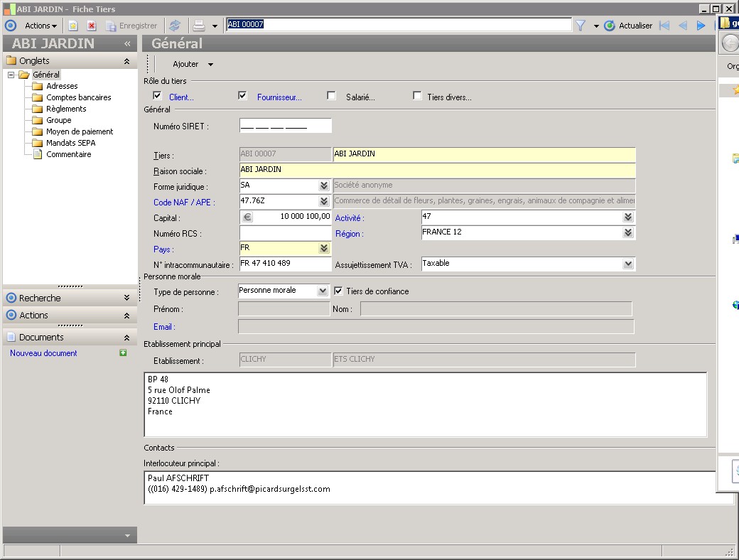Open the Forme juridique dropdown

pyautogui.click(x=324, y=186)
